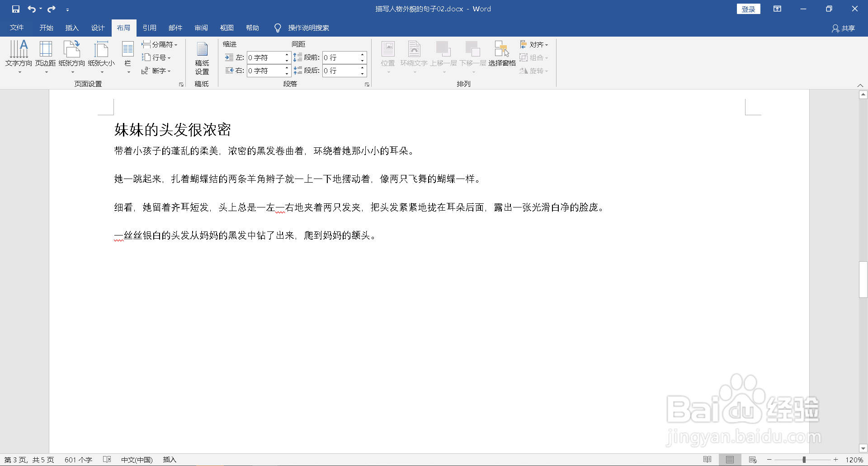
Task: Toggle the 插入 insert/overtype mode
Action: [x=170, y=460]
